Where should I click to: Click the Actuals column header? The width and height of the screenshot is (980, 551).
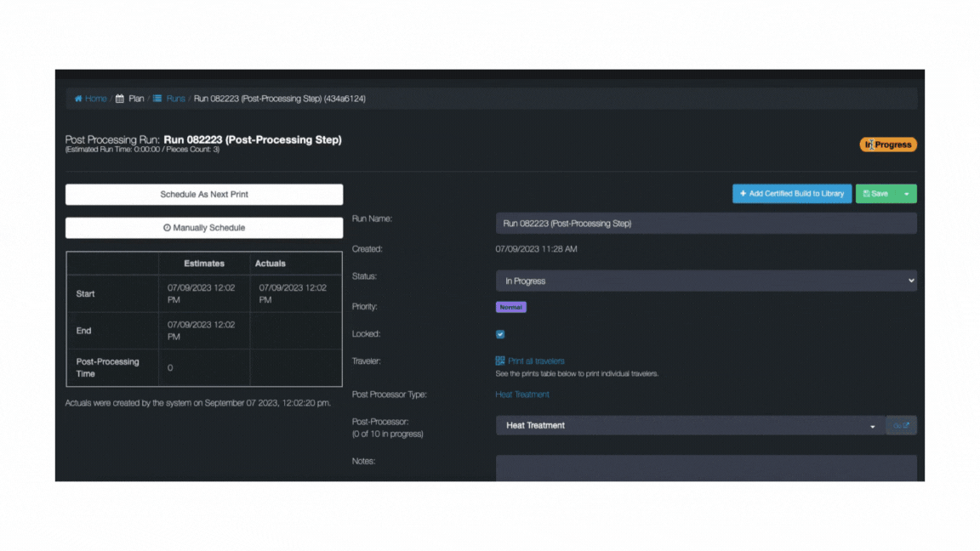coord(270,264)
